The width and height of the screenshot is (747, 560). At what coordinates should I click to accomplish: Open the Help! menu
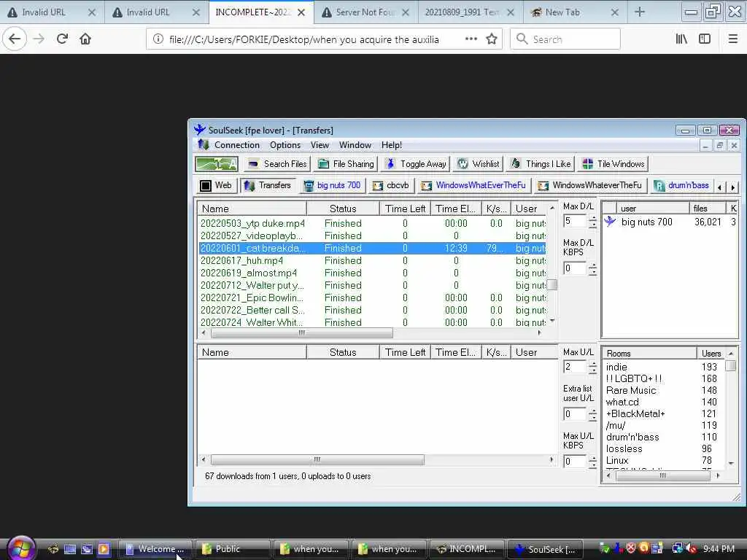pyautogui.click(x=391, y=145)
